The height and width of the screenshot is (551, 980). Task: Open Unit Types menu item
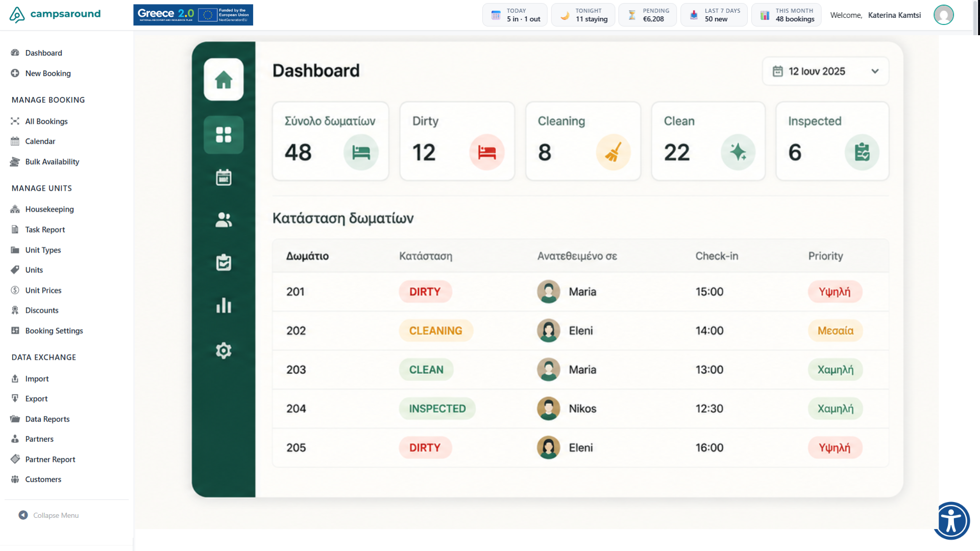pyautogui.click(x=43, y=250)
